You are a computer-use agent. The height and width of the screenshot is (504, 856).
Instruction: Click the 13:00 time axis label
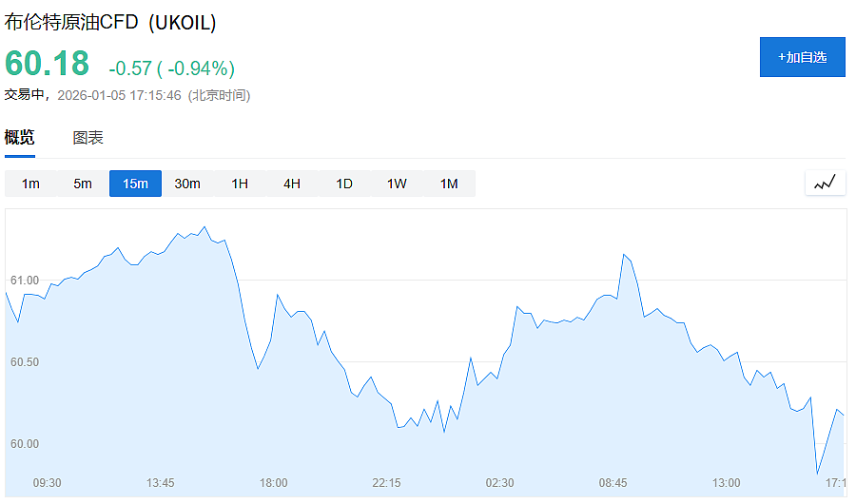pyautogui.click(x=726, y=483)
